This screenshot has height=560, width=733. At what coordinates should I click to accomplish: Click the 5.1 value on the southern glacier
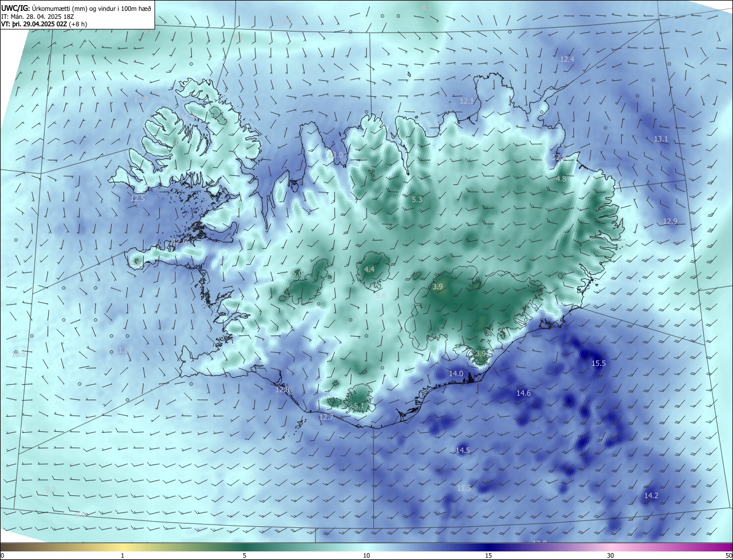(x=359, y=406)
